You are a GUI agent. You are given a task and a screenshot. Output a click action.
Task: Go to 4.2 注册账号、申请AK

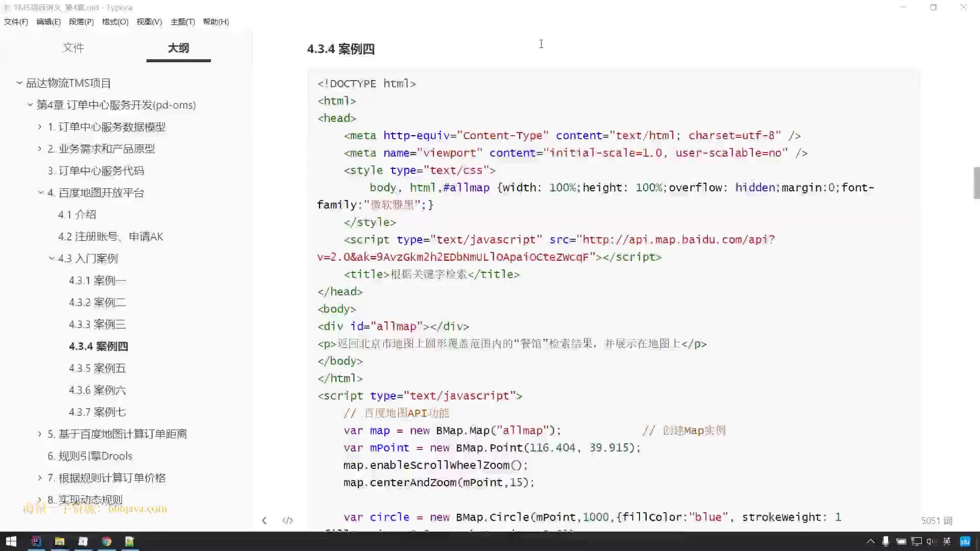tap(111, 236)
